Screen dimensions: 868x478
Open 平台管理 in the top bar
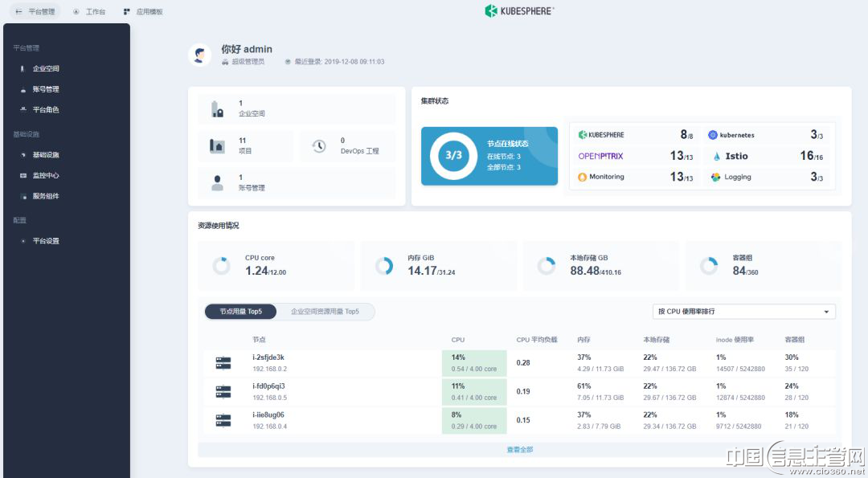point(35,11)
